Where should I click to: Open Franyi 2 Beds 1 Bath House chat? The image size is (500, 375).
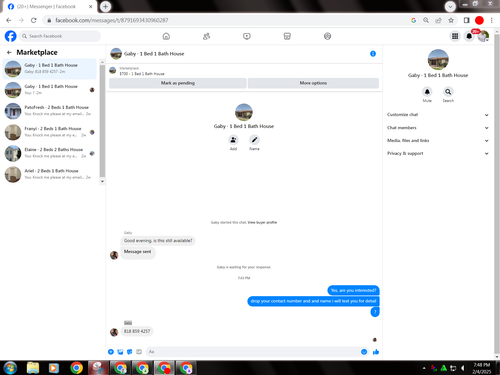click(x=50, y=132)
